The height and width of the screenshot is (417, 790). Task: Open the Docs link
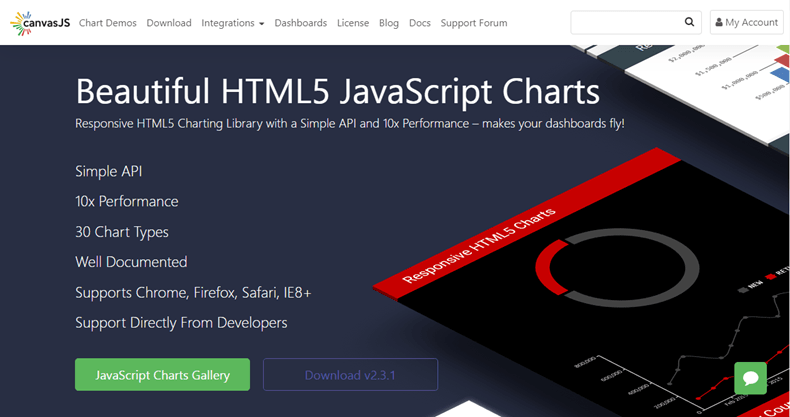coord(420,23)
